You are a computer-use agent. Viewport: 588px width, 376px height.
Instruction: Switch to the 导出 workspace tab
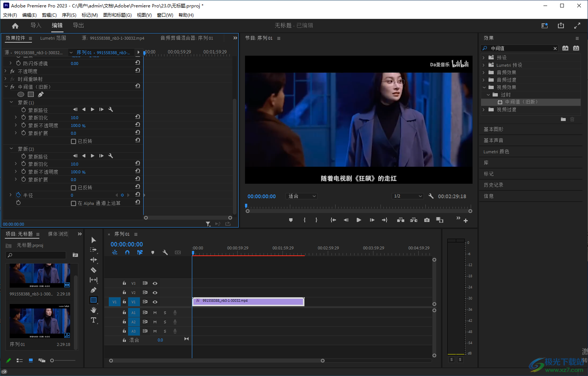tap(78, 25)
